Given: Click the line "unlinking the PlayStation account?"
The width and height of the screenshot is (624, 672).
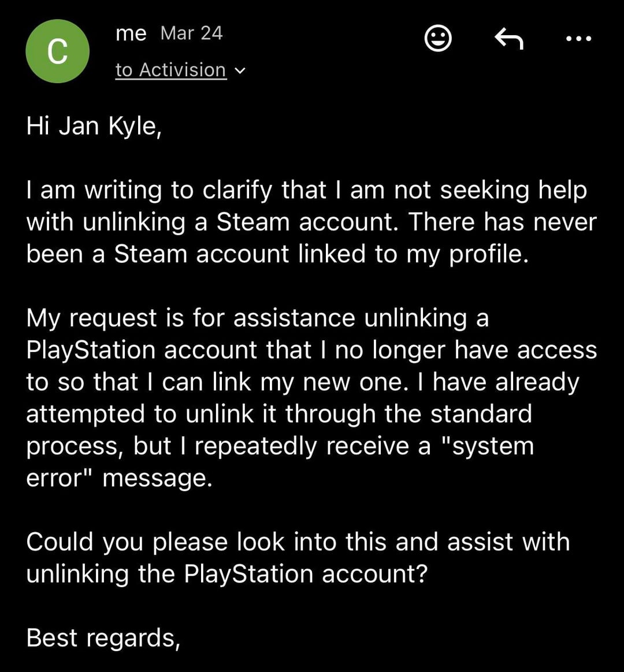Looking at the screenshot, I should click(x=226, y=574).
